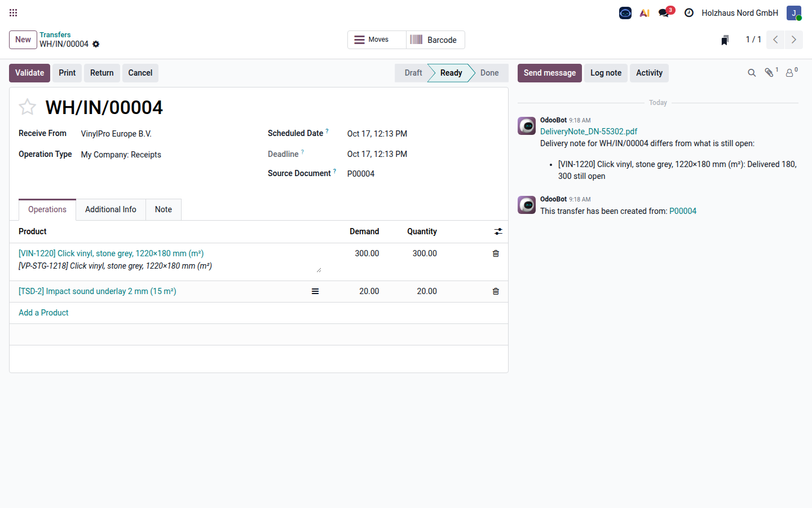Click Send message in the chatter

[550, 73]
